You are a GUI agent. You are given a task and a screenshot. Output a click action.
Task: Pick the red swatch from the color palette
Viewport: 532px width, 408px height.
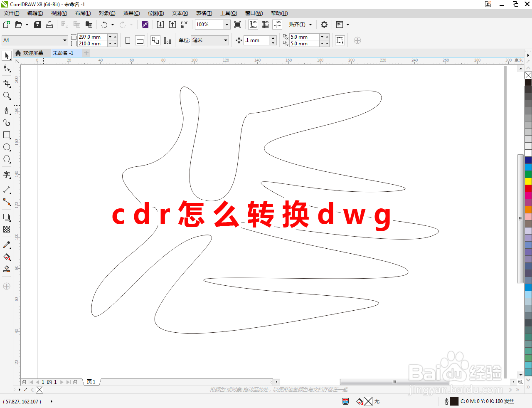528,188
